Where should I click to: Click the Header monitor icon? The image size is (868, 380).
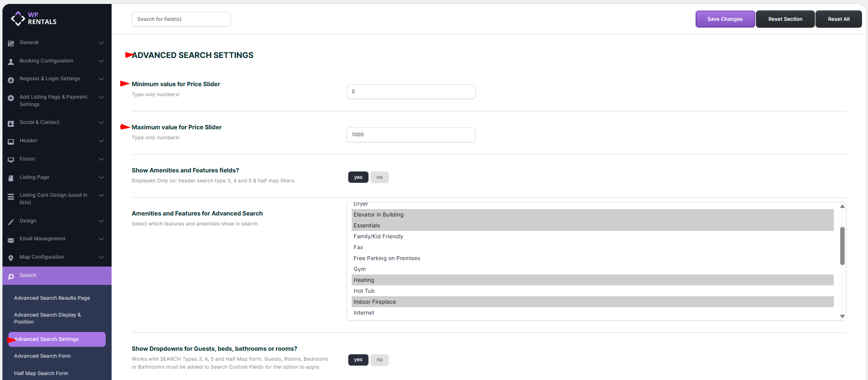(11, 142)
